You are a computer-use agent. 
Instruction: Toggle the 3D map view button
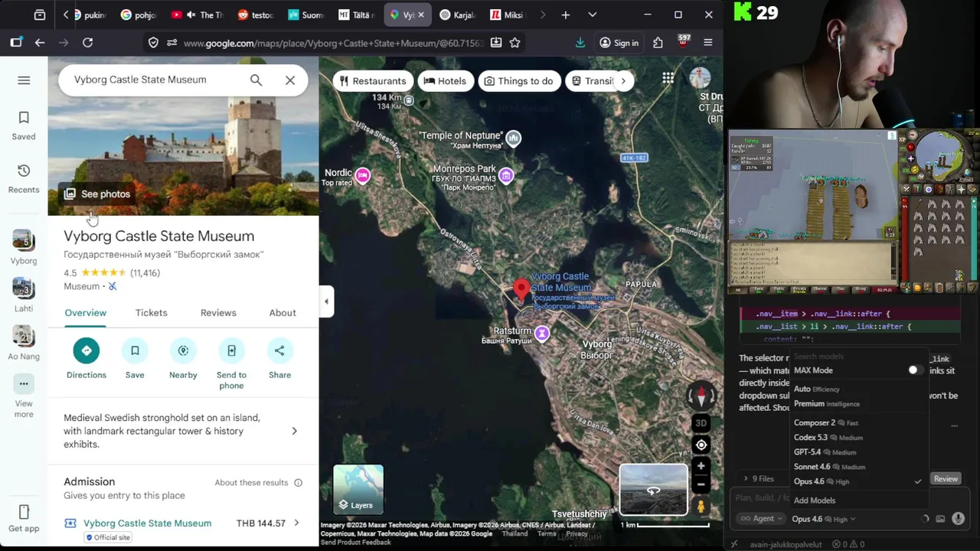[x=701, y=423]
